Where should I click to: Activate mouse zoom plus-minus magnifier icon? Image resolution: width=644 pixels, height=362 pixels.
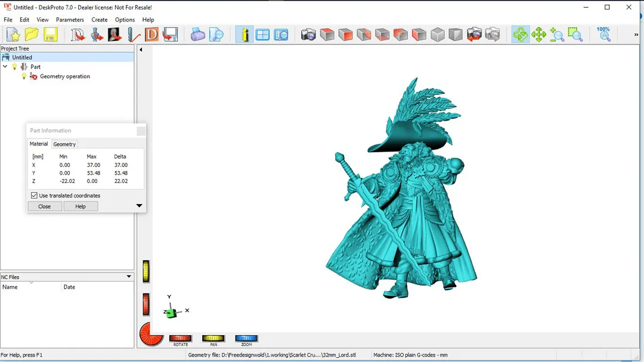[557, 35]
